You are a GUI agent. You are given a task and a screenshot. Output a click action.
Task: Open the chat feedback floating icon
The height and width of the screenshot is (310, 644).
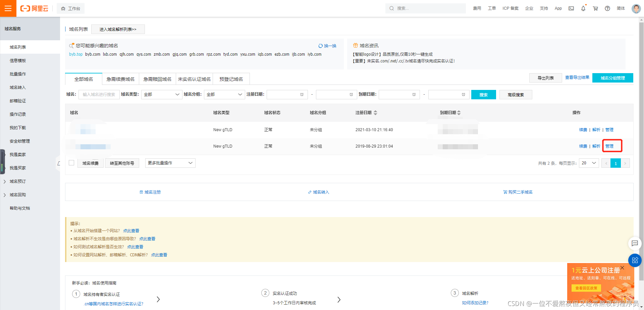[635, 244]
